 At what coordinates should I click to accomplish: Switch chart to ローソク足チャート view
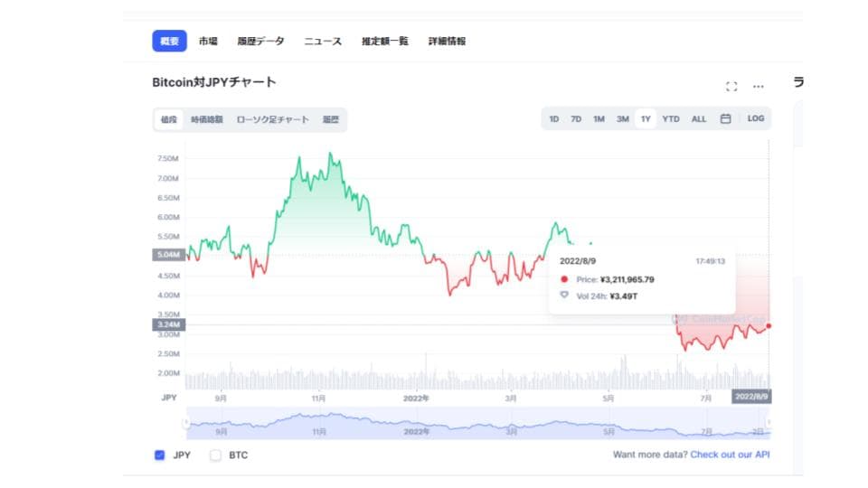(x=272, y=119)
